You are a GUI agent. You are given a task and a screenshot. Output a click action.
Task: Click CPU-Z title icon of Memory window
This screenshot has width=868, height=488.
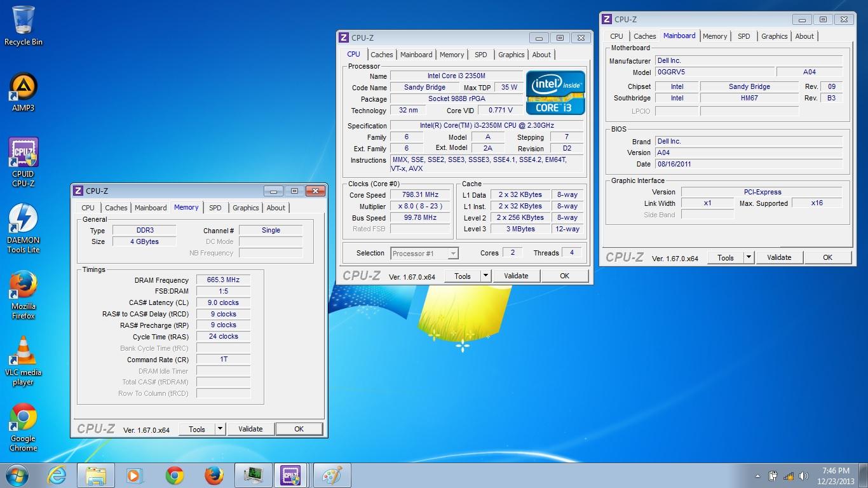coord(78,191)
